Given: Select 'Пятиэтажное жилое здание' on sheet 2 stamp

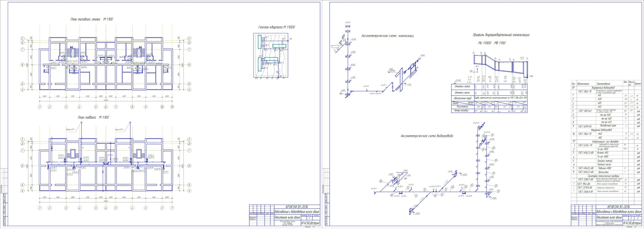Looking at the screenshot, I should [609, 217].
